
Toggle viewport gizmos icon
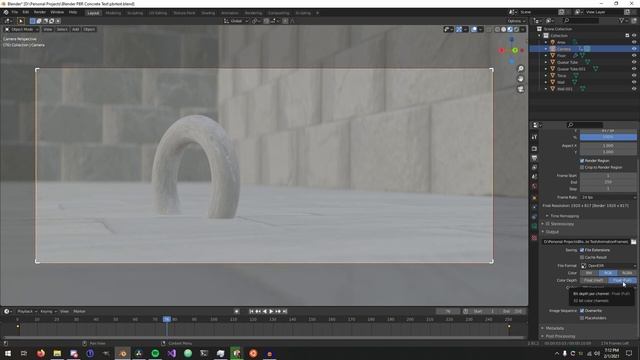coord(459,29)
